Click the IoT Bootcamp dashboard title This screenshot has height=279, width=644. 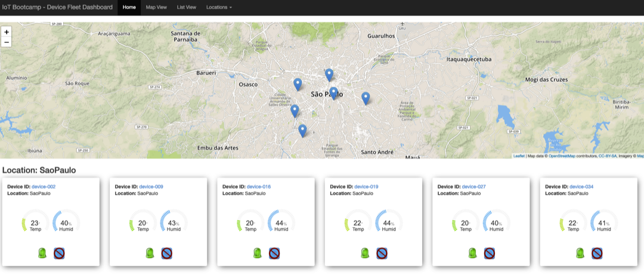click(57, 7)
